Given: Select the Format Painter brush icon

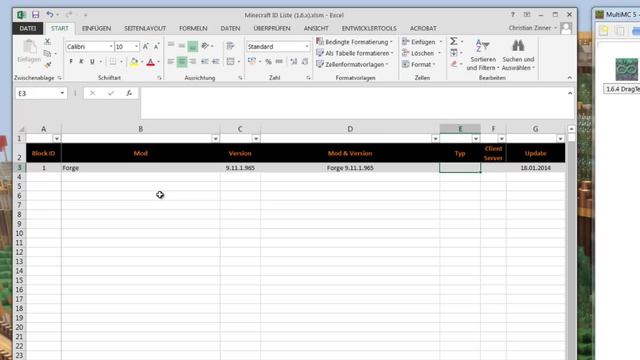Looking at the screenshot, I should [x=47, y=65].
